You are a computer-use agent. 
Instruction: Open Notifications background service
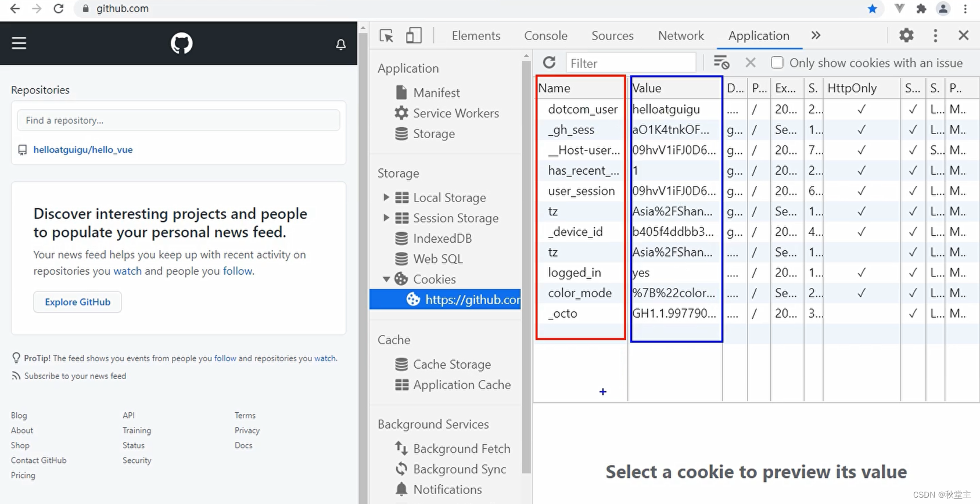click(447, 489)
